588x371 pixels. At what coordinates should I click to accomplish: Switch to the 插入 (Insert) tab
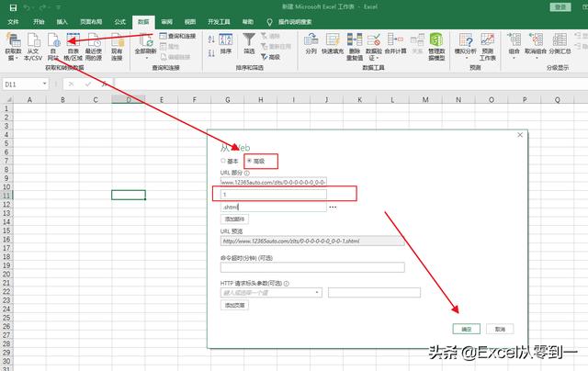point(62,22)
